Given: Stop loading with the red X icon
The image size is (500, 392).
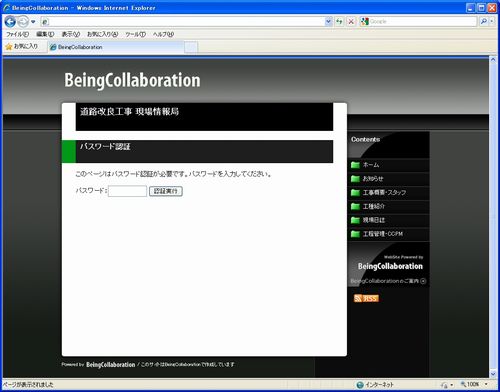Looking at the screenshot, I should 351,22.
